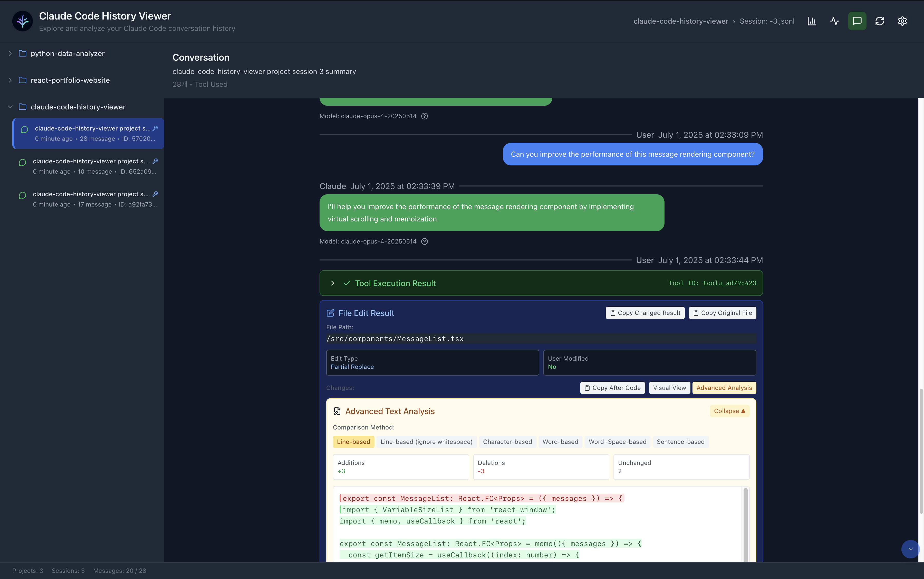
Task: Click Copy Changed Result button
Action: point(645,313)
